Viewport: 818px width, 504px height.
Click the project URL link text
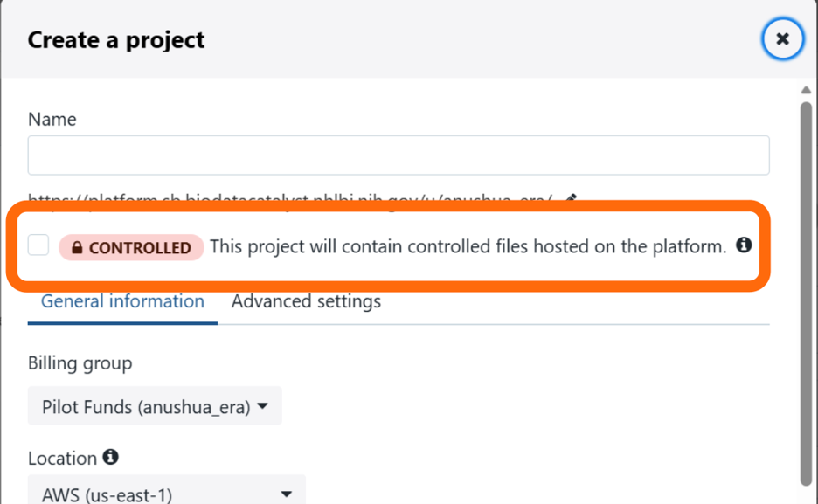coord(290,198)
